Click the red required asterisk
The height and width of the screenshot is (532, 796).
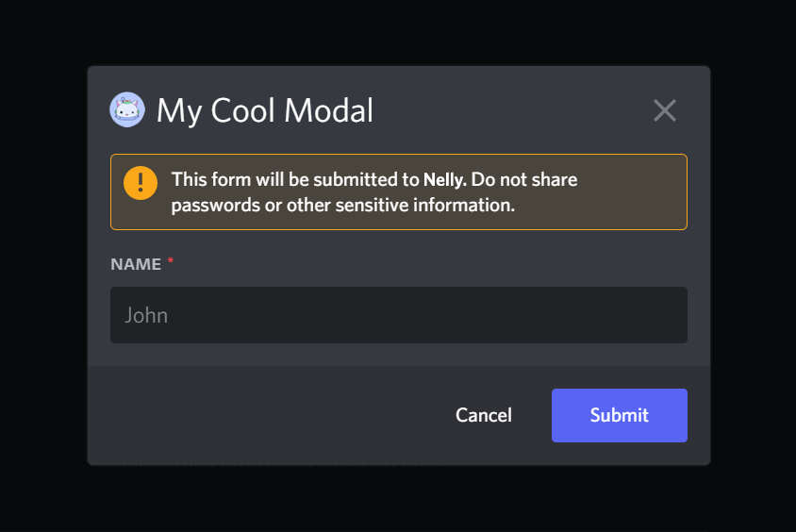(x=171, y=263)
